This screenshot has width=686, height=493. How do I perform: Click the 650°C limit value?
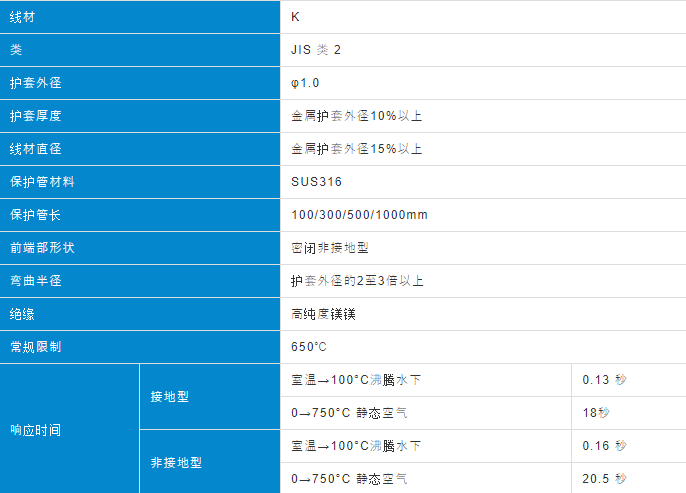coord(309,347)
